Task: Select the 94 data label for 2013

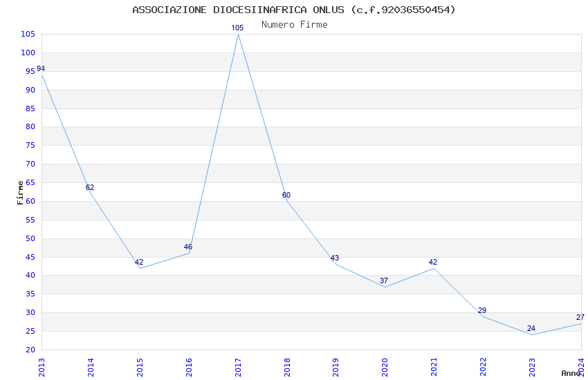Action: [x=41, y=68]
